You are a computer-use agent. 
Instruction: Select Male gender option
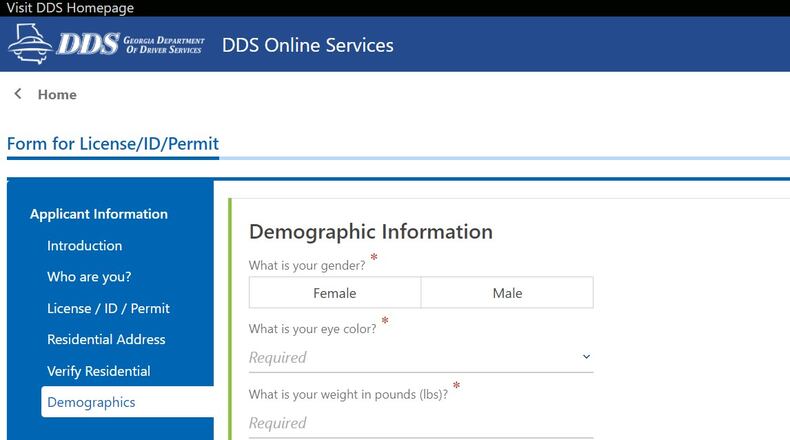(x=507, y=293)
